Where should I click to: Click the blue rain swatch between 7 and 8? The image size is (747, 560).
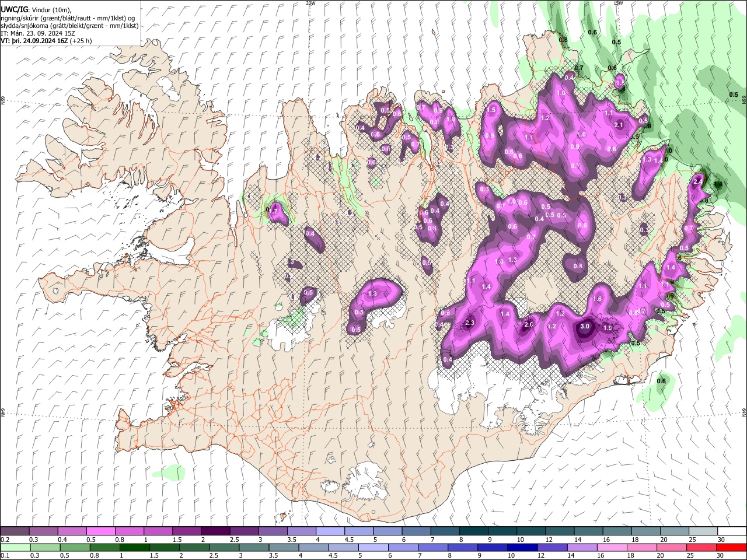point(432,547)
